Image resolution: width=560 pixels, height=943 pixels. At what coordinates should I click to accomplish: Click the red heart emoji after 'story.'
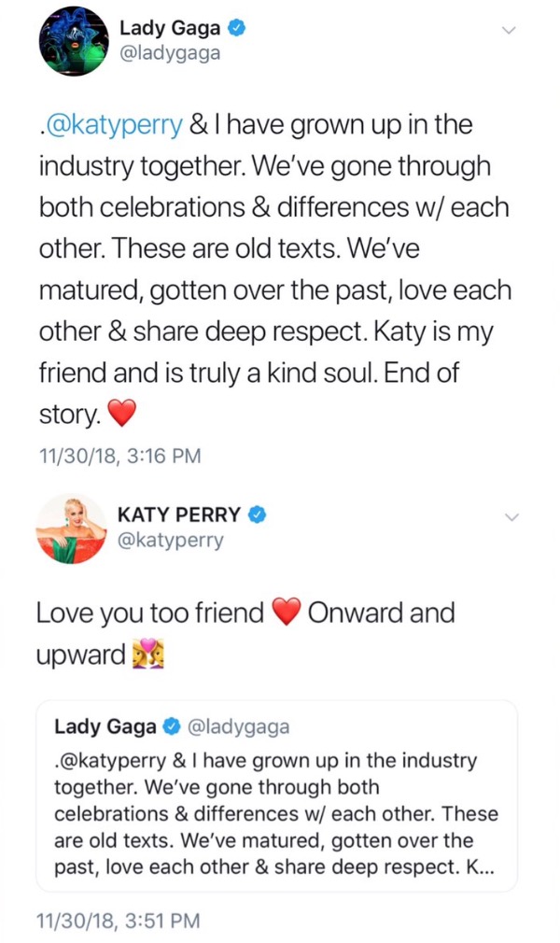pyautogui.click(x=121, y=414)
